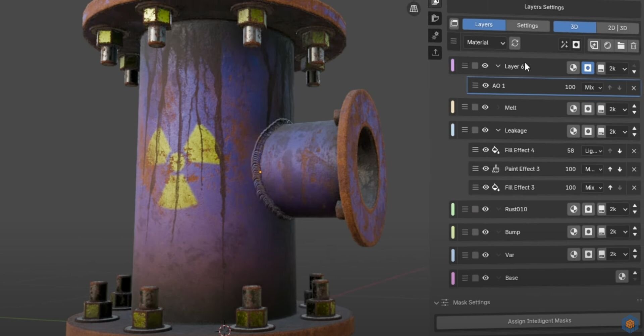Hide the Leakage layer
Viewport: 644px width, 336px height.
click(485, 130)
